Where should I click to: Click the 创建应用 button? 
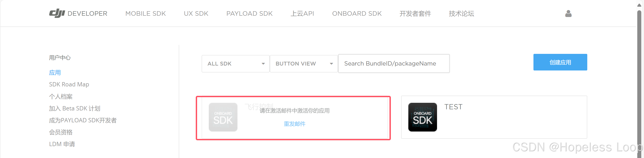click(560, 62)
